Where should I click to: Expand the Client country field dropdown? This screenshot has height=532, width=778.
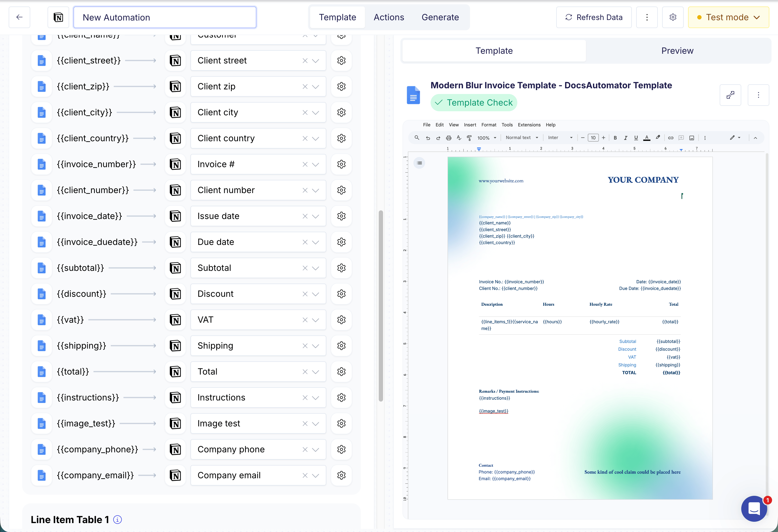pyautogui.click(x=316, y=139)
